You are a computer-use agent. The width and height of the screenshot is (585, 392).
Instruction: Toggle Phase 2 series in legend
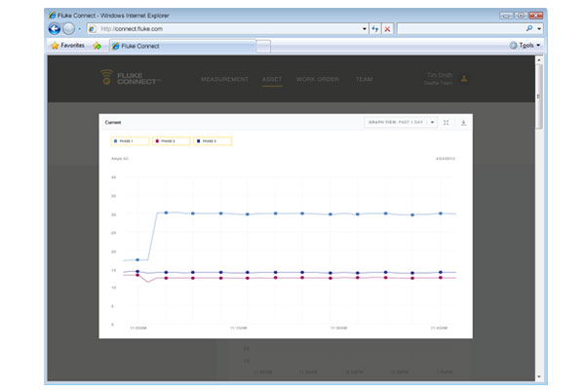(x=171, y=140)
